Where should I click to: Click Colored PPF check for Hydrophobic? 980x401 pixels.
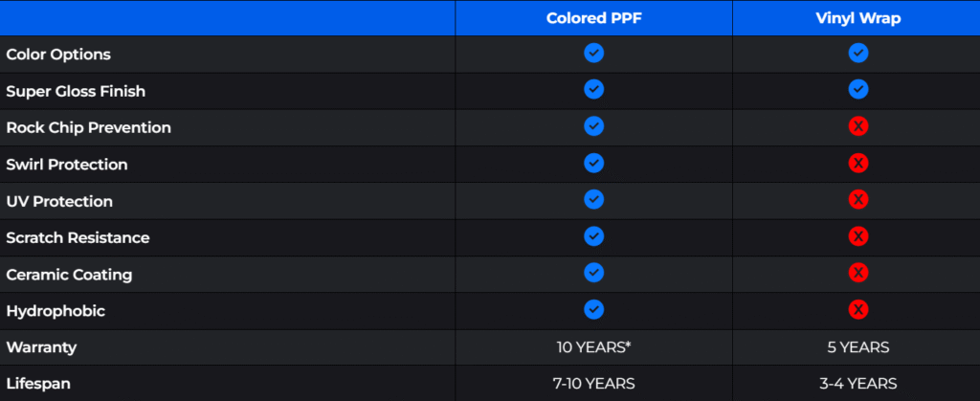coord(593,310)
